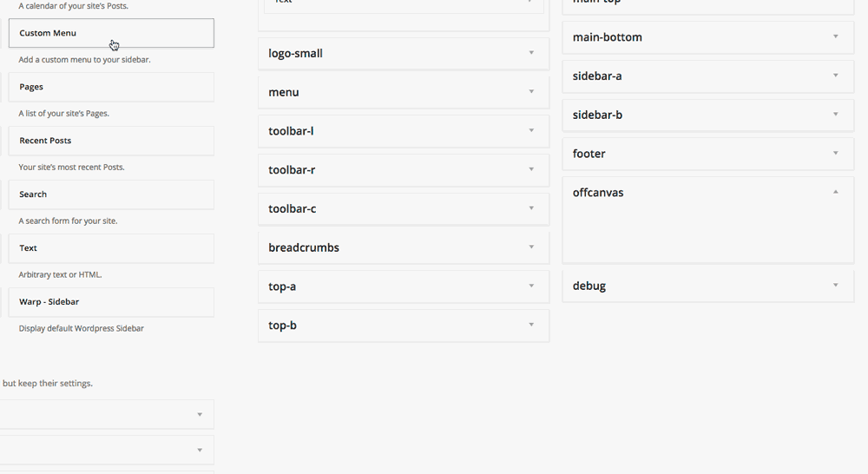
Task: Open the main-bottom widget area
Action: 708,37
